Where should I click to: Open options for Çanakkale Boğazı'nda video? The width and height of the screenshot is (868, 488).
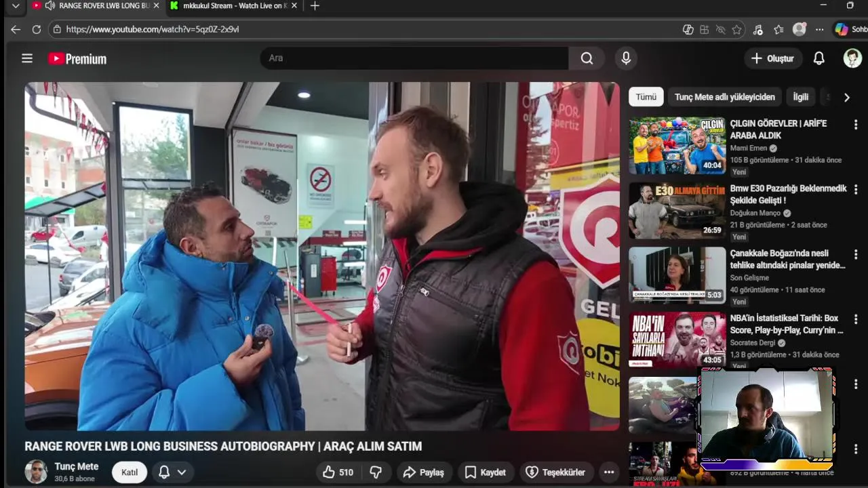coord(856,255)
